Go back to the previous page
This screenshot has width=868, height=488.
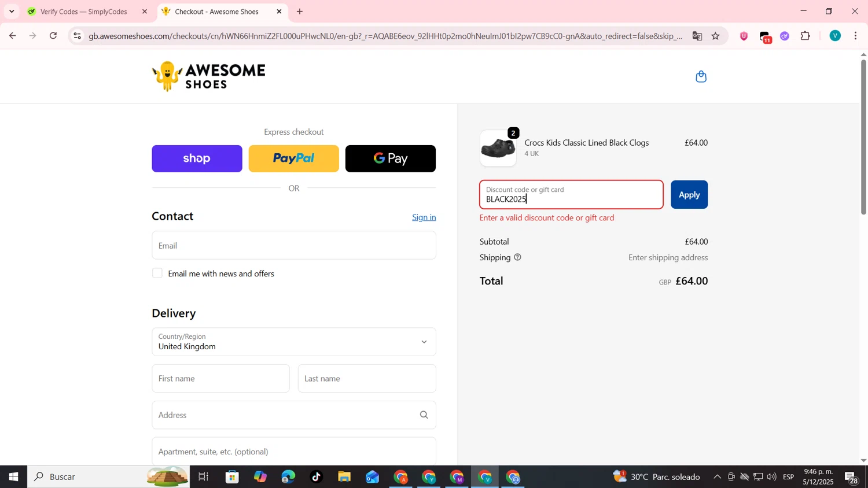pyautogui.click(x=12, y=36)
